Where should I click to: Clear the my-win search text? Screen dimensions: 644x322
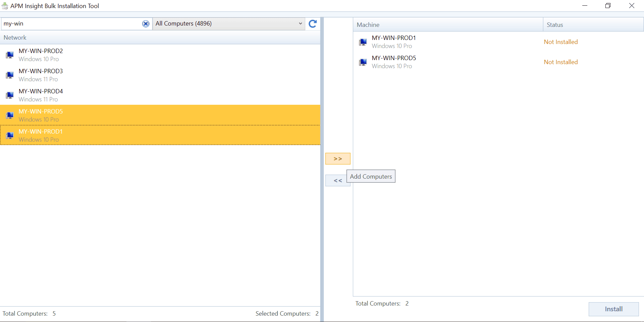tap(146, 24)
